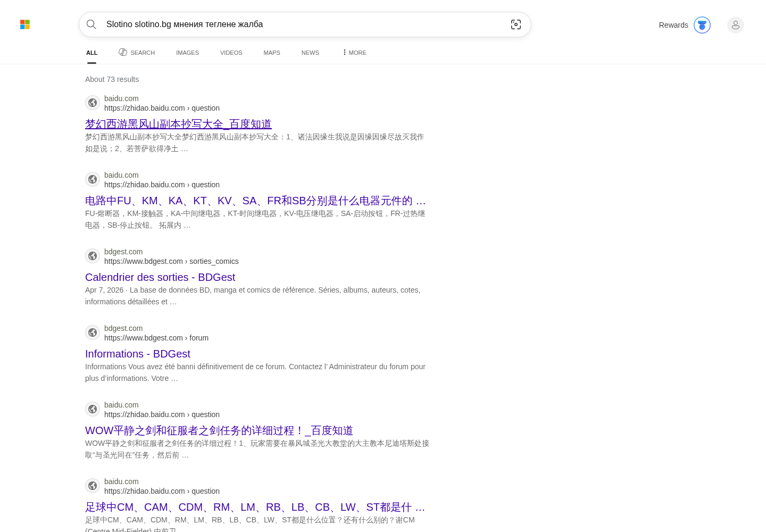
Task: Click bdgest.com forum URL
Action: click(x=156, y=338)
